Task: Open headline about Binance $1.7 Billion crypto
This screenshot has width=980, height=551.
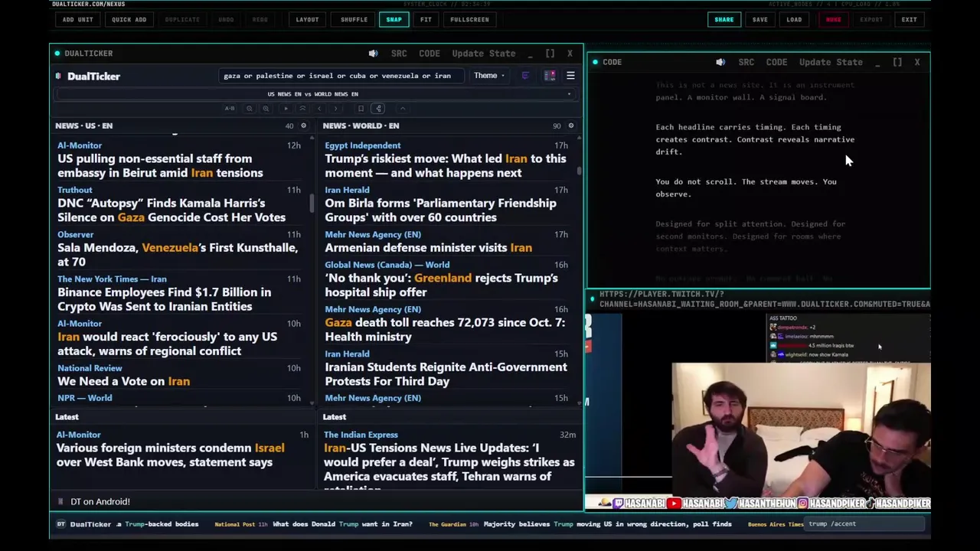Action: pyautogui.click(x=164, y=299)
